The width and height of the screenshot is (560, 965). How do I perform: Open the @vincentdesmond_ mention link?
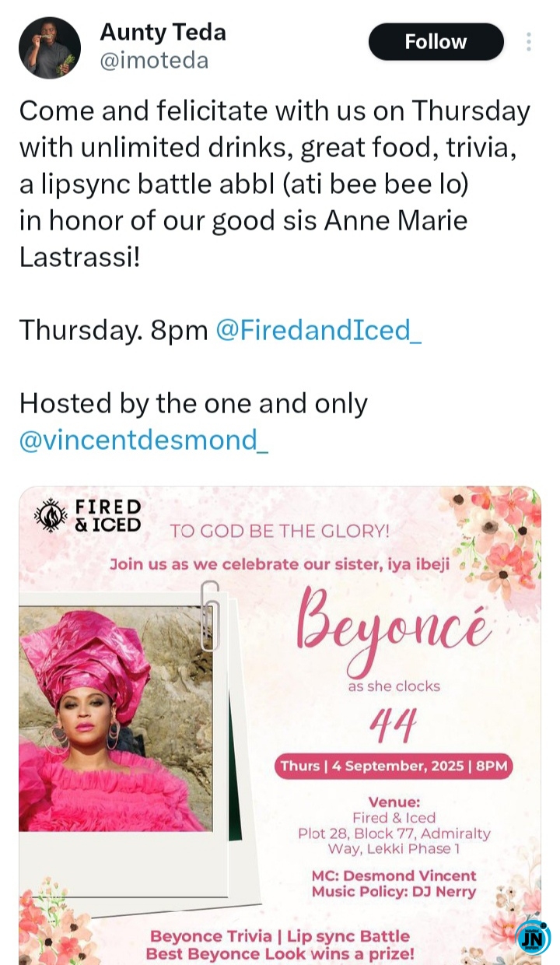click(144, 440)
